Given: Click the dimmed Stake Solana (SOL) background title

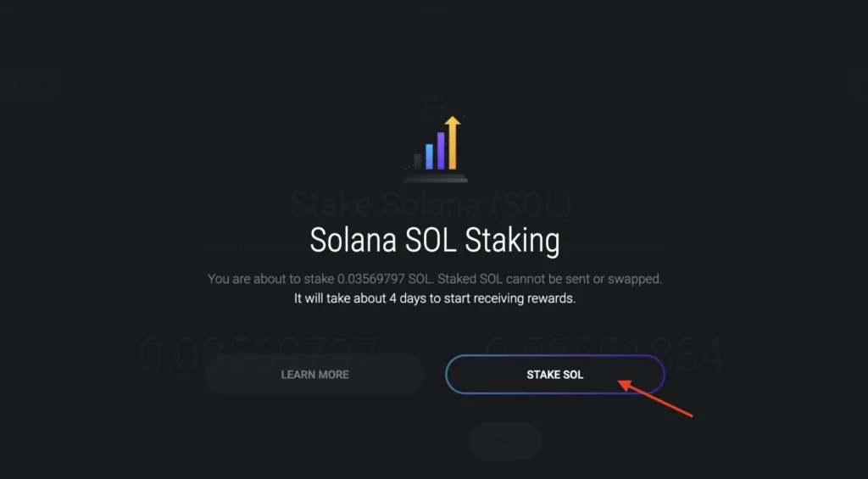Looking at the screenshot, I should coord(431,204).
